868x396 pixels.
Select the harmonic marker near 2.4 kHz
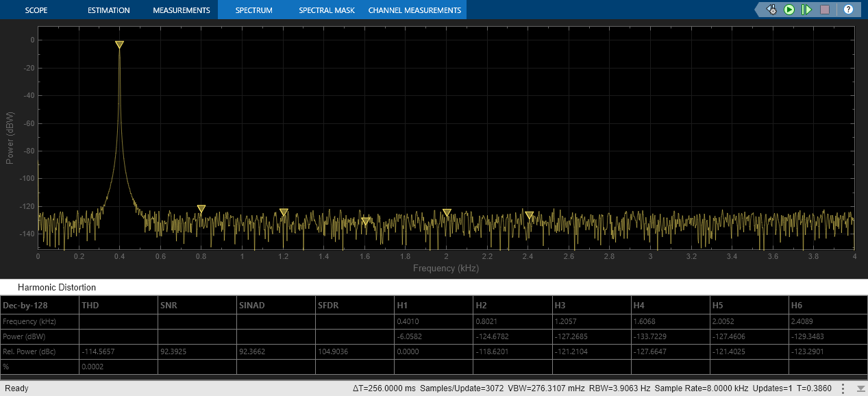point(530,215)
